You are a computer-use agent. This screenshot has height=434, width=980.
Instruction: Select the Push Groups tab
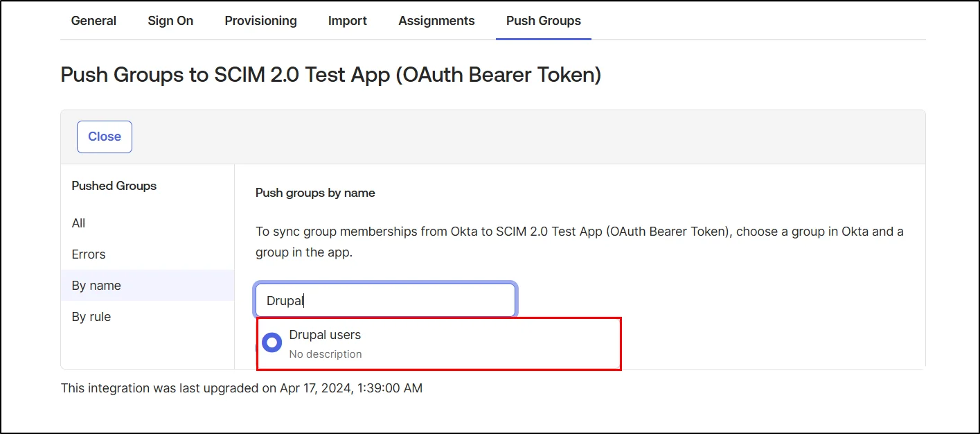point(544,21)
